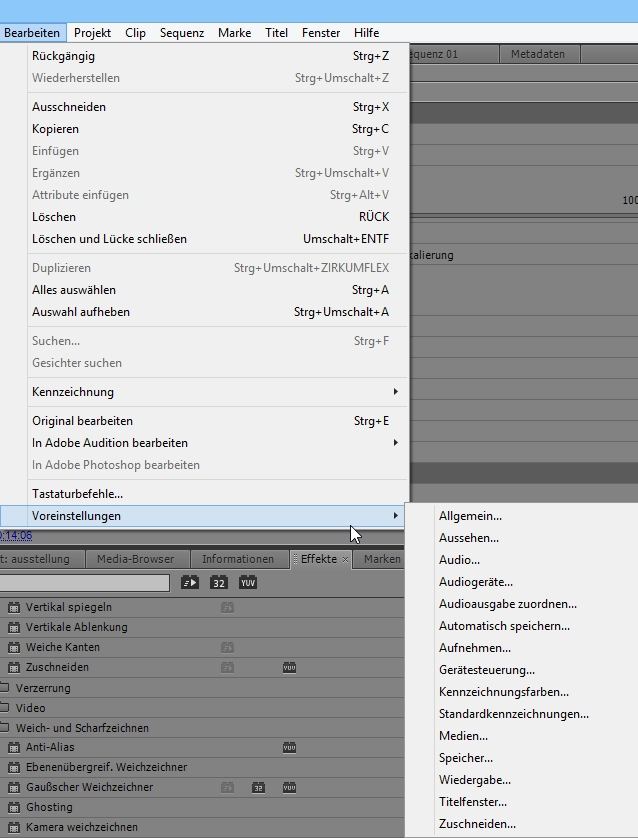This screenshot has height=838, width=638.
Task: Open Aussehen... preferences
Action: tap(469, 538)
